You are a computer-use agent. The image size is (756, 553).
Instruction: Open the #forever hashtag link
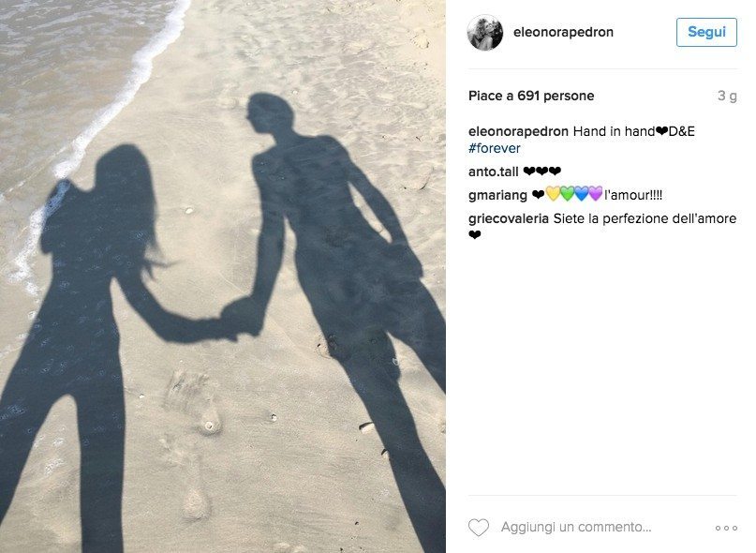point(495,148)
